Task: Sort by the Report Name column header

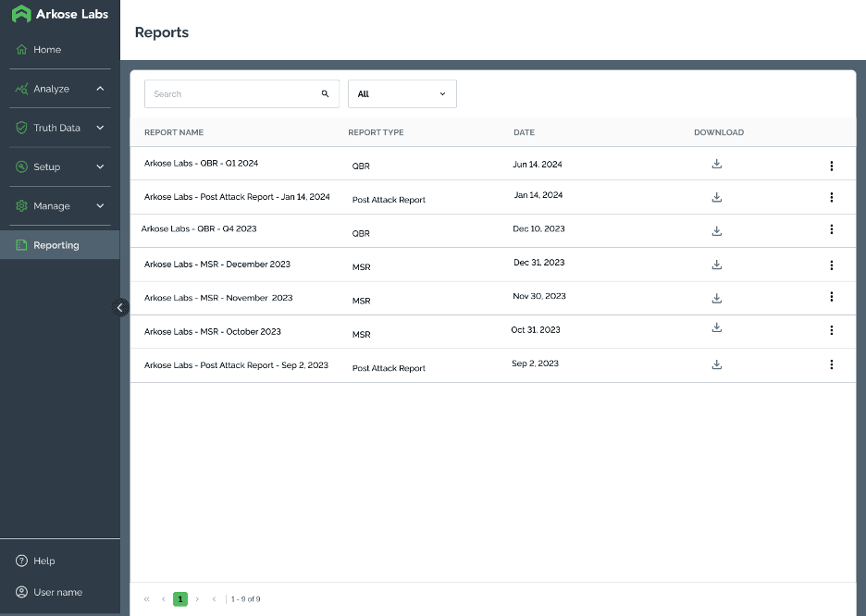Action: [x=174, y=132]
